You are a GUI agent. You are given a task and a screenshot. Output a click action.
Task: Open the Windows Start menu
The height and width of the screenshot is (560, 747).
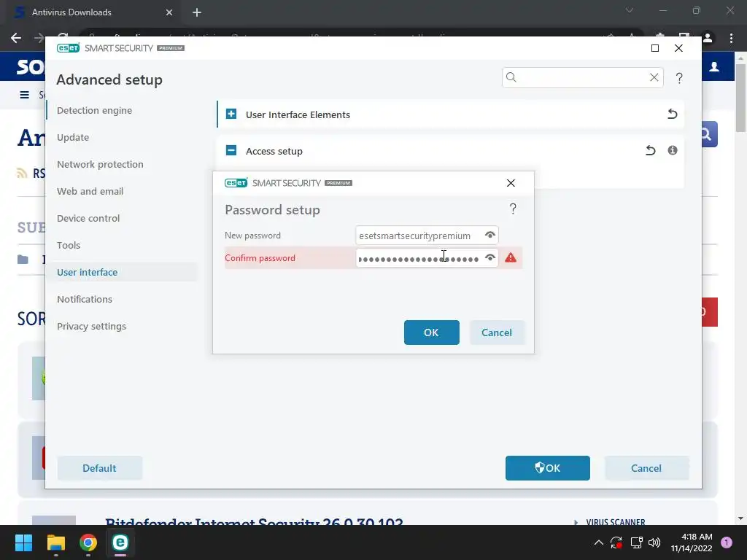click(x=23, y=542)
